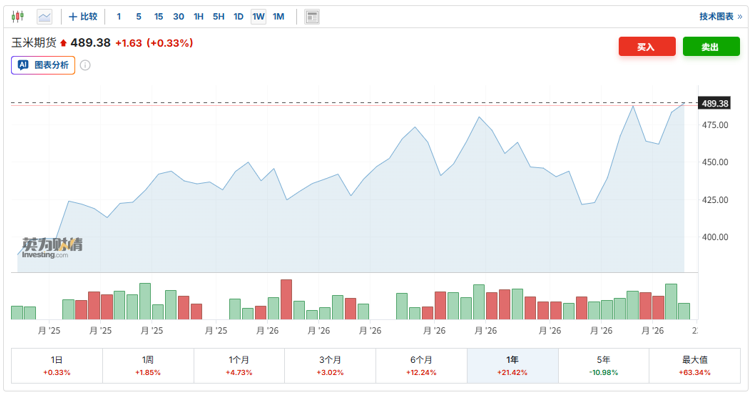This screenshot has height=396, width=753.
Task: Select the 1H interval
Action: click(x=198, y=17)
